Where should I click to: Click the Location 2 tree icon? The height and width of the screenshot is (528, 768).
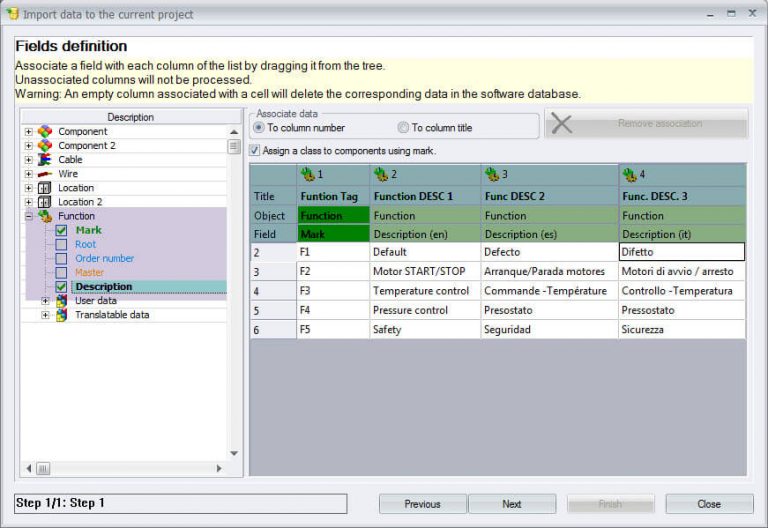[45, 202]
